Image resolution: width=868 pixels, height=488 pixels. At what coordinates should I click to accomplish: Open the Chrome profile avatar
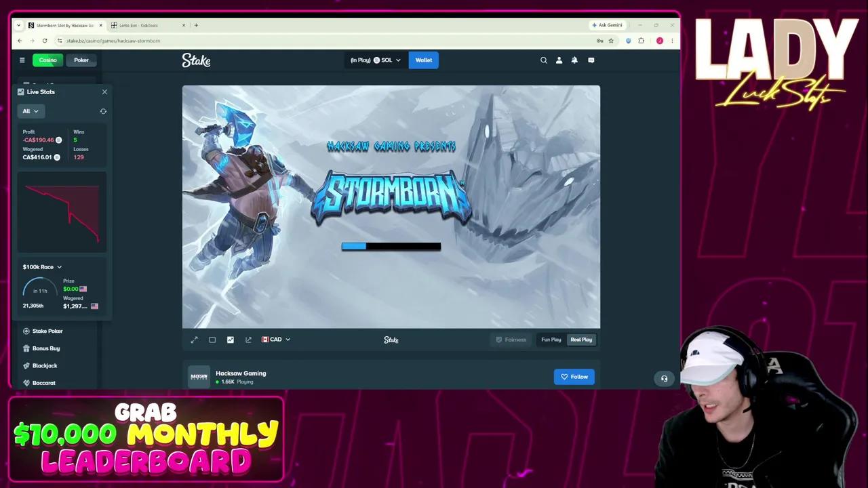(659, 41)
